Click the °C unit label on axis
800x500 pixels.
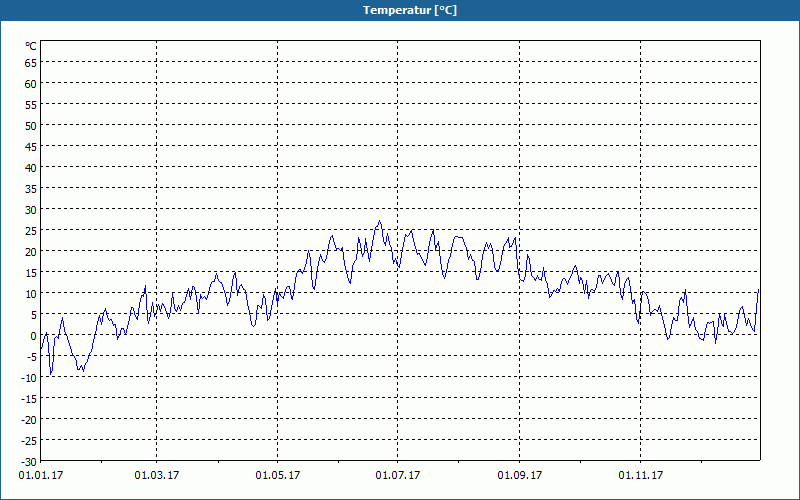tap(31, 46)
